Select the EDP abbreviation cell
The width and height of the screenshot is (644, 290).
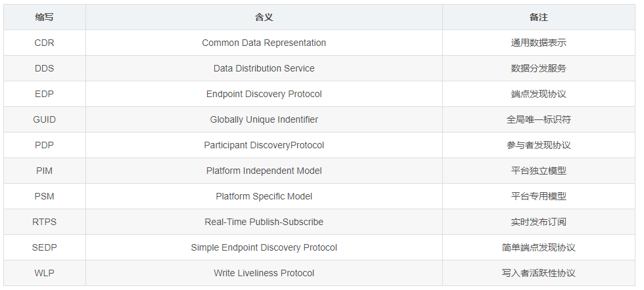tap(45, 94)
